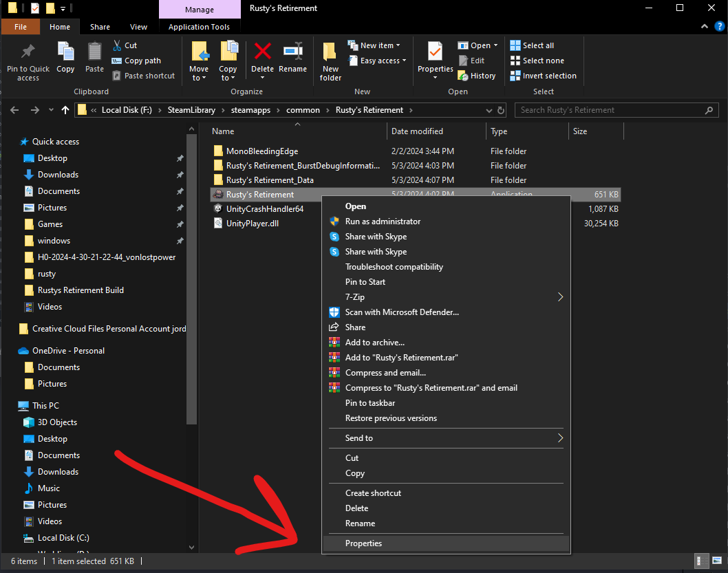Open the New item dropdown
Viewport: 728px width, 573px height.
(374, 45)
